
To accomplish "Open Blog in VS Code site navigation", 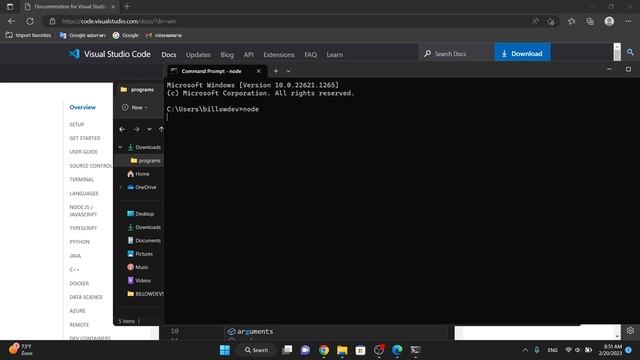I will 227,54.
